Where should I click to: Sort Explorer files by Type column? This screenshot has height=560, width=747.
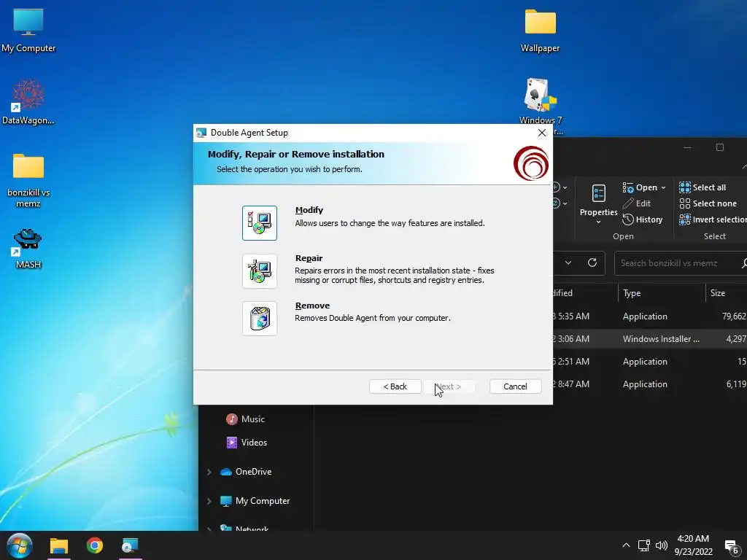click(661, 293)
